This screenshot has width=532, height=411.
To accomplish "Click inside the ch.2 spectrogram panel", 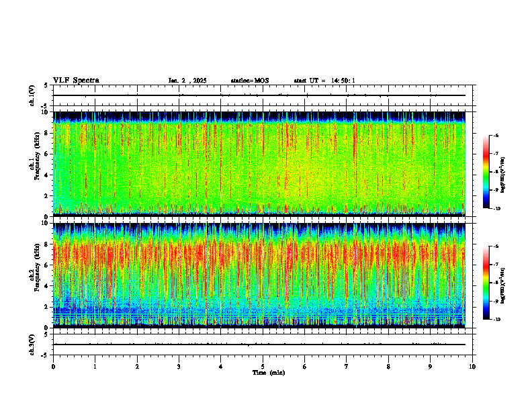I will coord(259,275).
